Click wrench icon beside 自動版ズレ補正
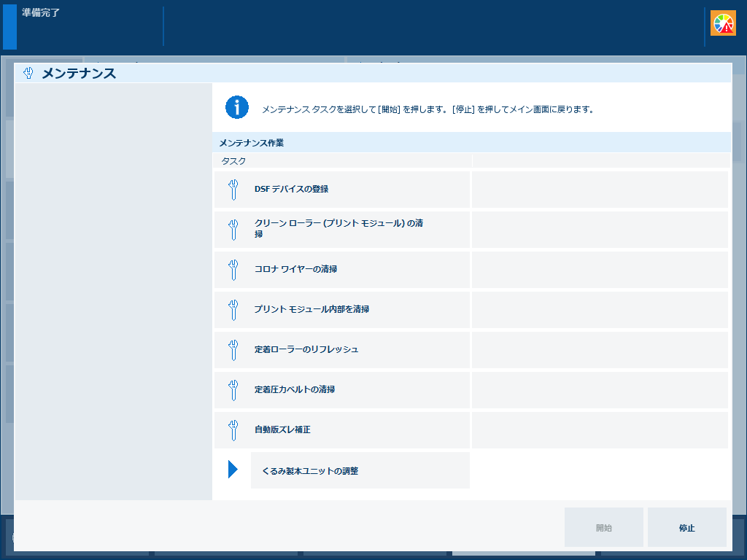This screenshot has width=747, height=560. click(233, 429)
